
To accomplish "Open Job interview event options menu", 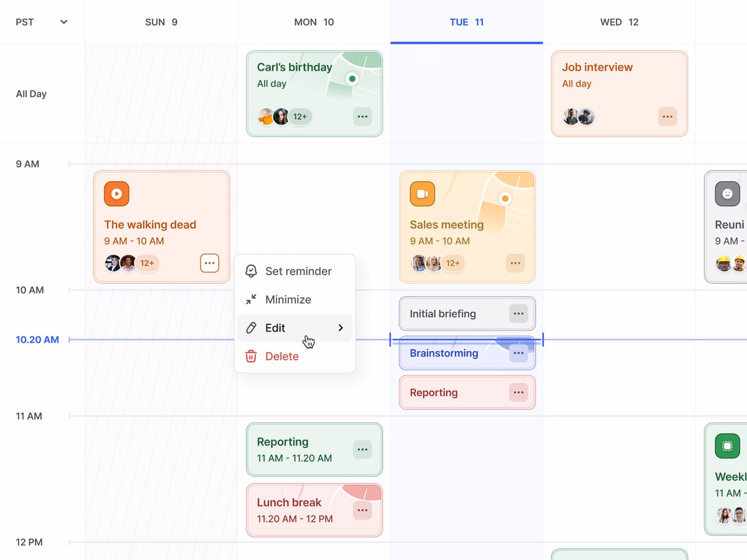I will 667,116.
